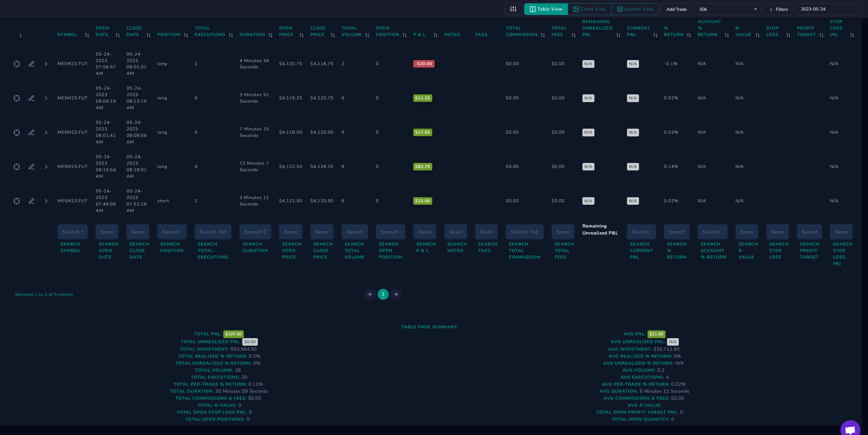Click the -$20.00 P&L badge
Viewport: 868px width, 435px height.
(x=423, y=64)
